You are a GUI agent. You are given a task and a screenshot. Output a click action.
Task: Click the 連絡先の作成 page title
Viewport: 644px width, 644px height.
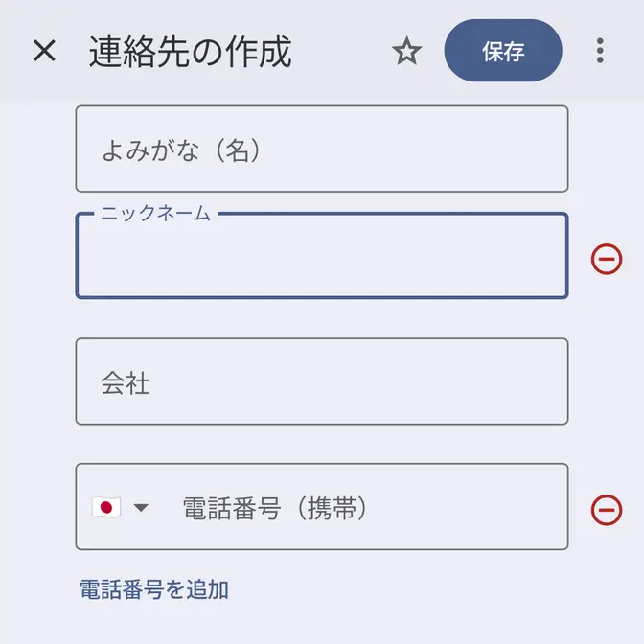[190, 52]
